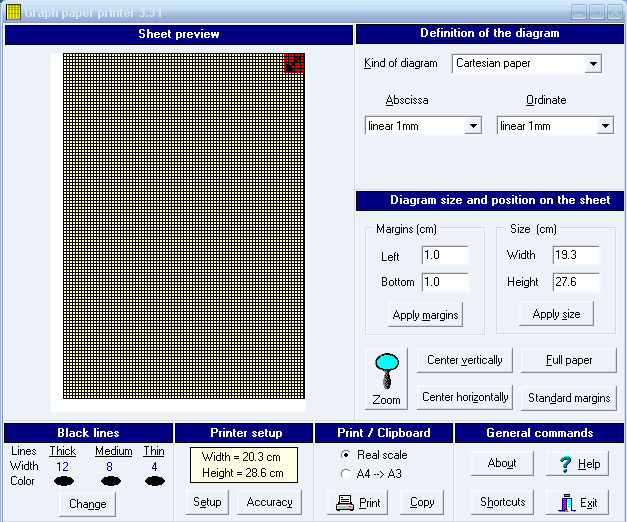The image size is (627, 522).
Task: Open the printer Setup dialog
Action: (207, 502)
